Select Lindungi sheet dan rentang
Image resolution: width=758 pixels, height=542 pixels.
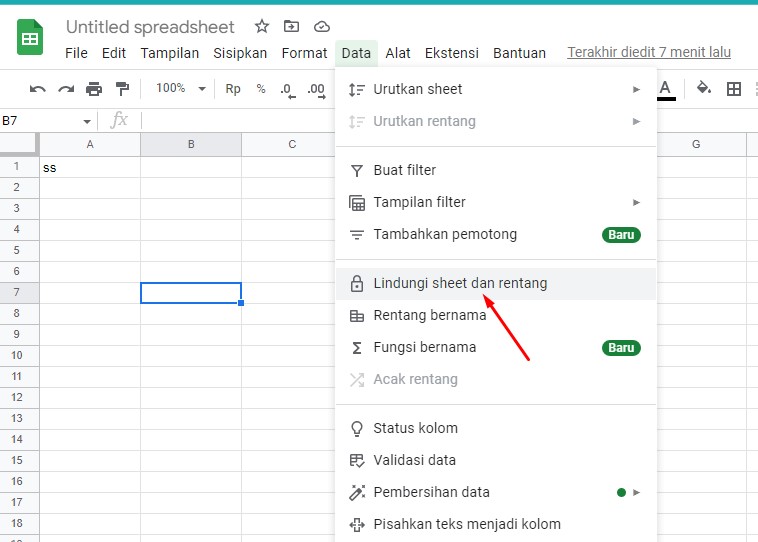(x=496, y=283)
